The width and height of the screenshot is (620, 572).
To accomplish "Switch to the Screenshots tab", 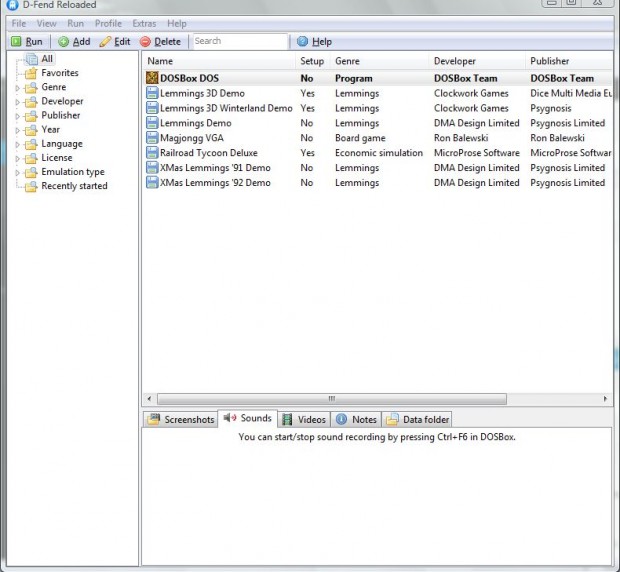I will pos(181,419).
